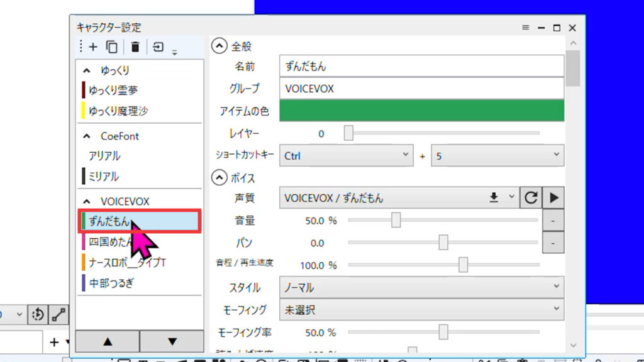Duplicate the selected character with the copy icon
644x362 pixels.
tap(112, 47)
